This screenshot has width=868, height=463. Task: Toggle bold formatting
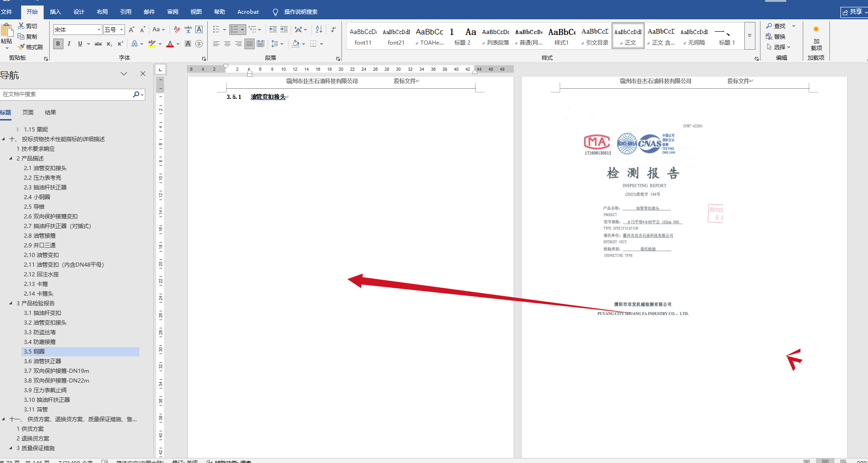click(x=58, y=44)
